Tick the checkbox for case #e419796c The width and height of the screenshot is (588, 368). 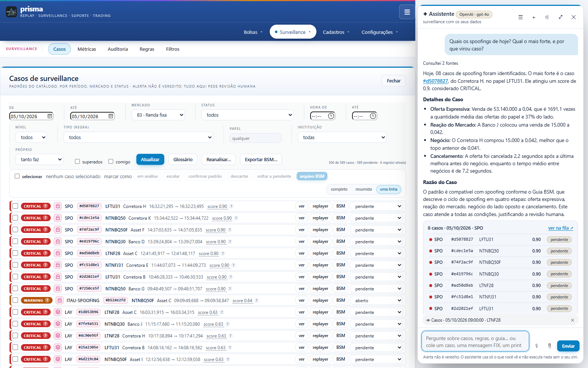(x=15, y=241)
